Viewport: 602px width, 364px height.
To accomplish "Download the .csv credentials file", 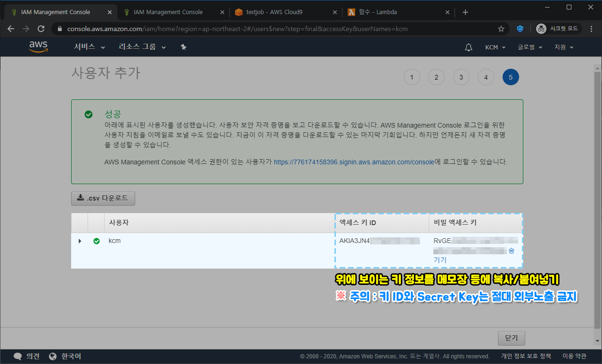I will click(x=103, y=198).
